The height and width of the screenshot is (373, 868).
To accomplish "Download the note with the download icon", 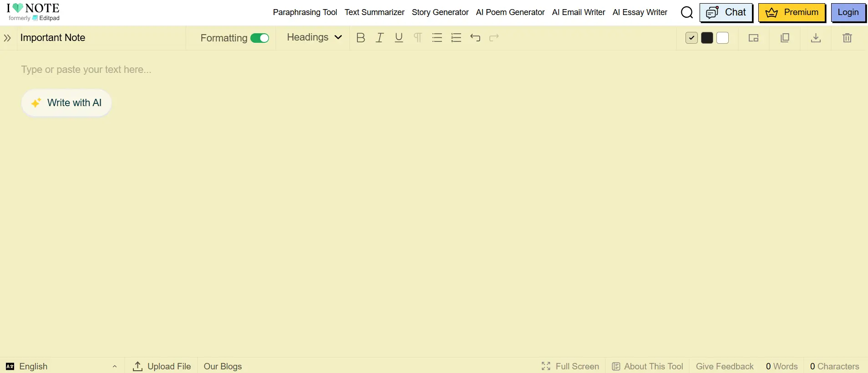I will coord(816,38).
